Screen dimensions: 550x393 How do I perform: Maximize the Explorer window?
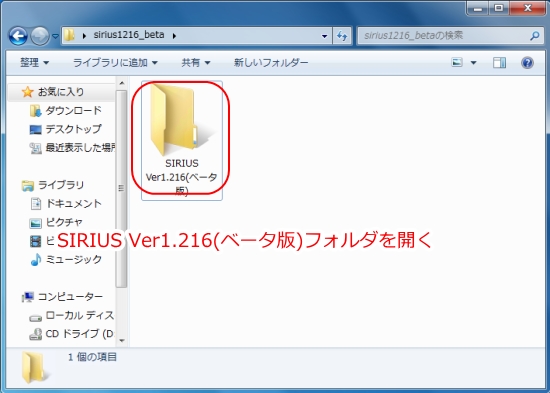tap(498, 8)
